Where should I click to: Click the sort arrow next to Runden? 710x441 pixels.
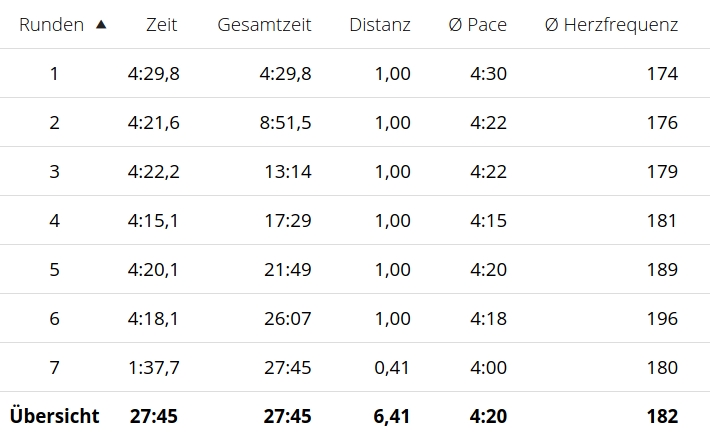(x=100, y=25)
